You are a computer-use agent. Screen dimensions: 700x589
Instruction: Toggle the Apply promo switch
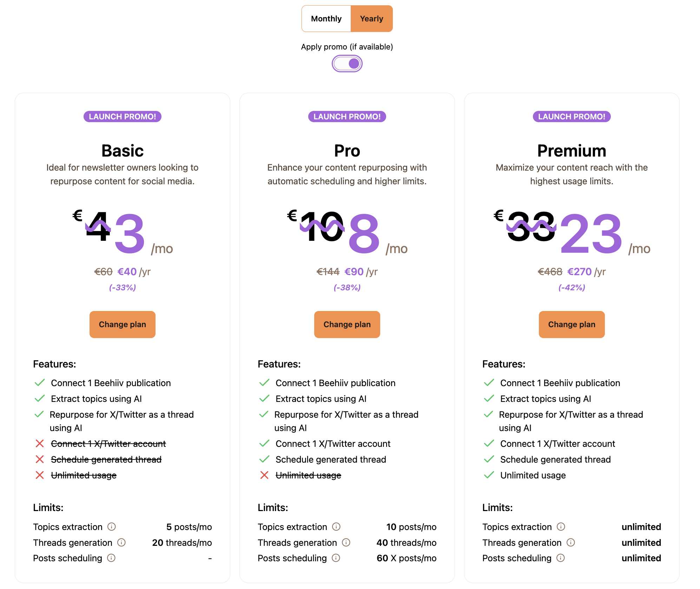(347, 64)
